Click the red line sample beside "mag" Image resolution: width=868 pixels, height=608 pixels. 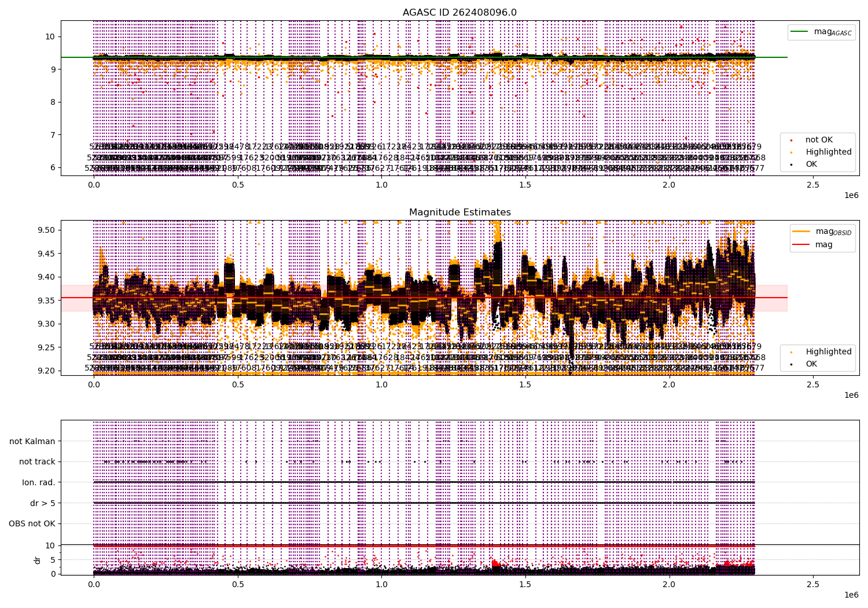point(801,244)
